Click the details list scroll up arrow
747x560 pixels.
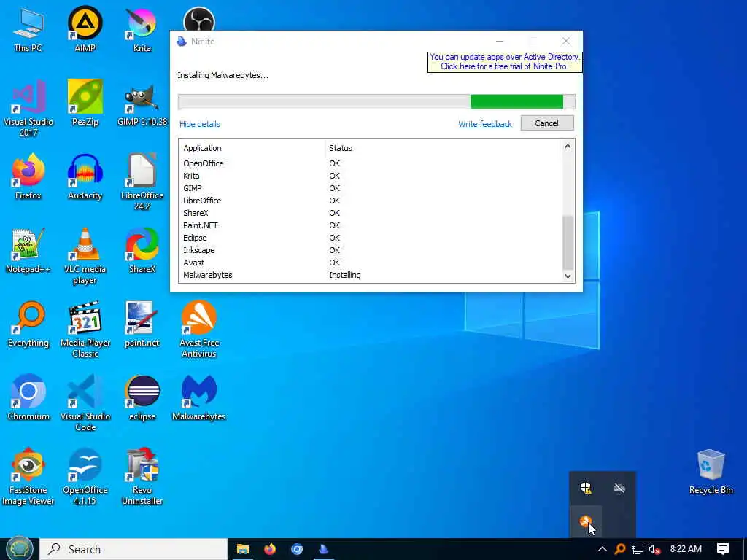(568, 146)
